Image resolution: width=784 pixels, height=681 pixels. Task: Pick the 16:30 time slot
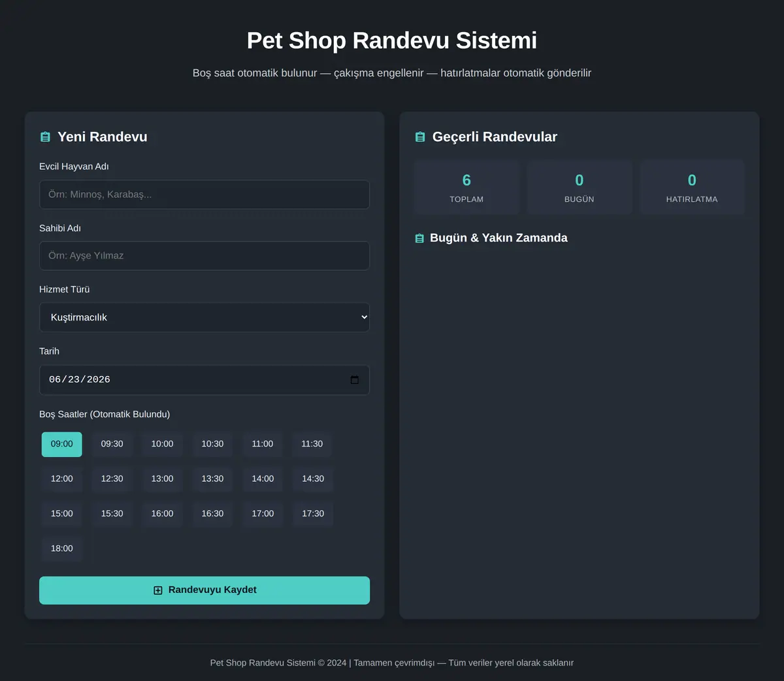(212, 514)
